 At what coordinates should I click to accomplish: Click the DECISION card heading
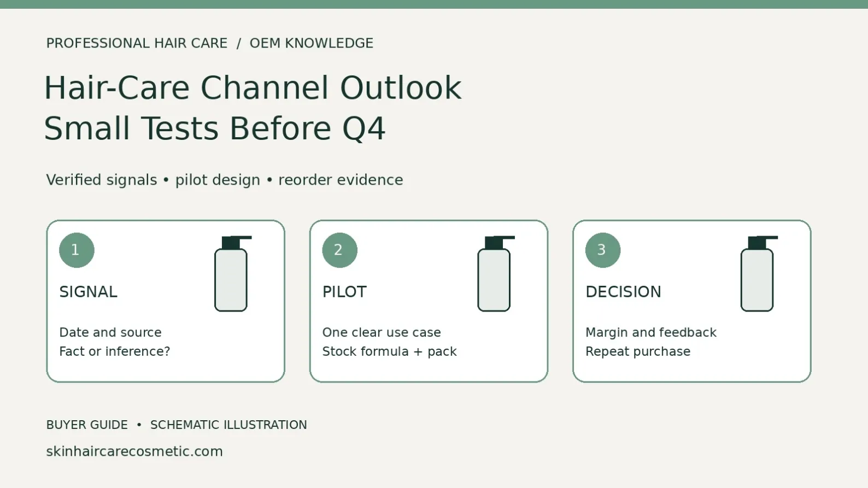tap(623, 292)
